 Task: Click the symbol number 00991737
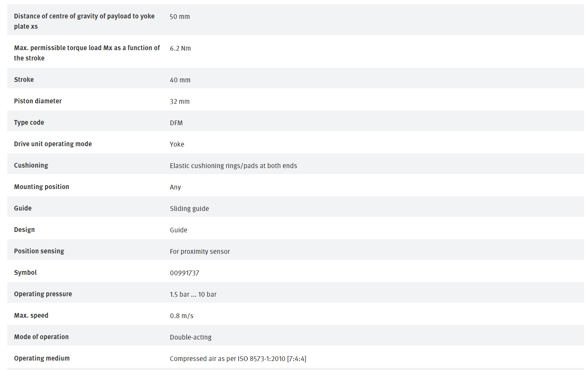tap(184, 273)
